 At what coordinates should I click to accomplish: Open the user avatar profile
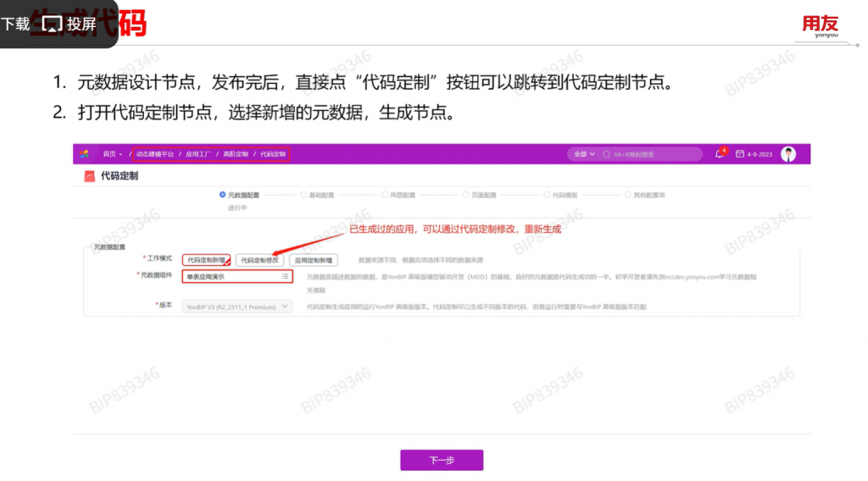coord(788,154)
